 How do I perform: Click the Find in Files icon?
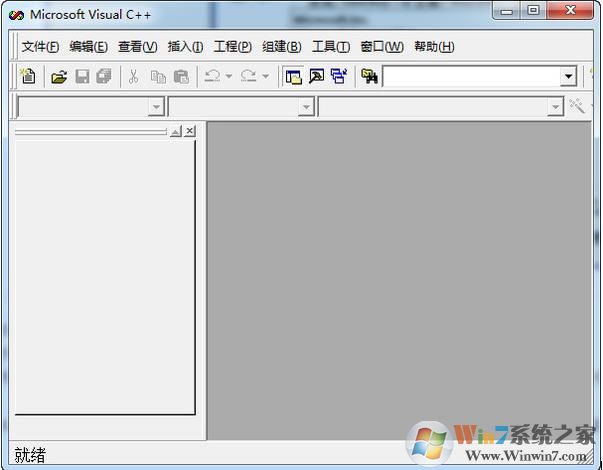coord(370,76)
